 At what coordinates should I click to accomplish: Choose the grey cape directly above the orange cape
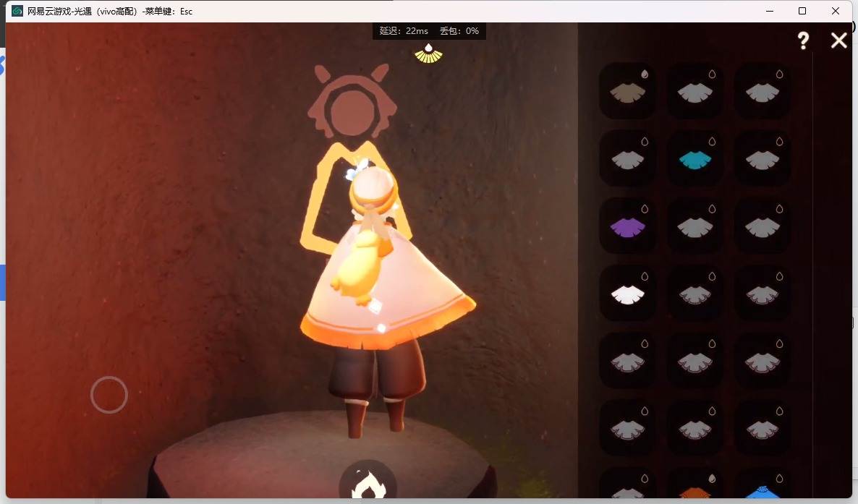point(695,429)
